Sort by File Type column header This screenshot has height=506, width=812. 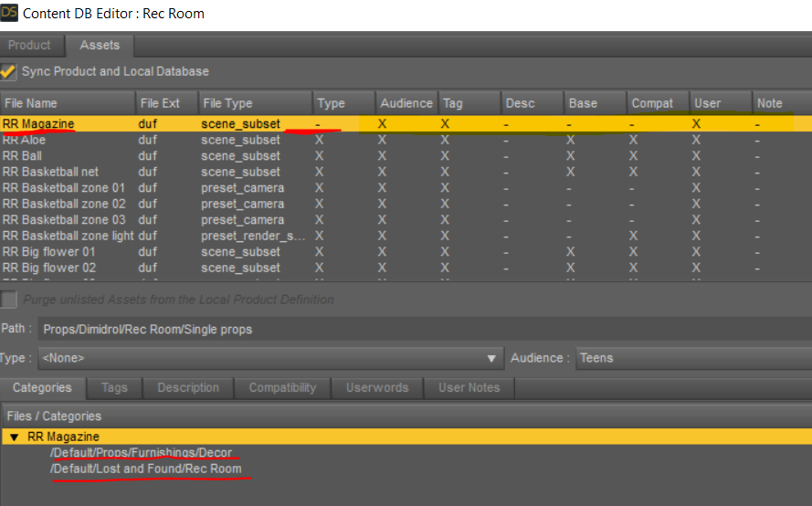tap(256, 103)
